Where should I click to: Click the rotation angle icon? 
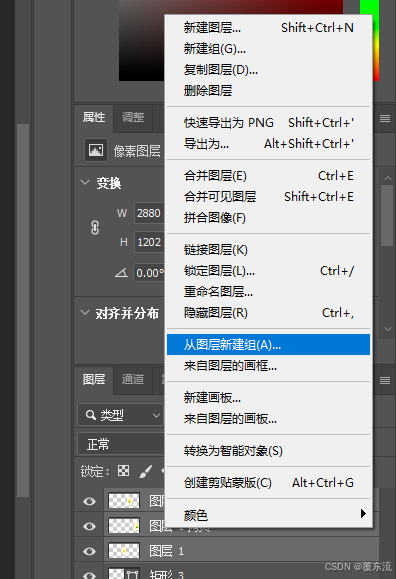pyautogui.click(x=121, y=273)
